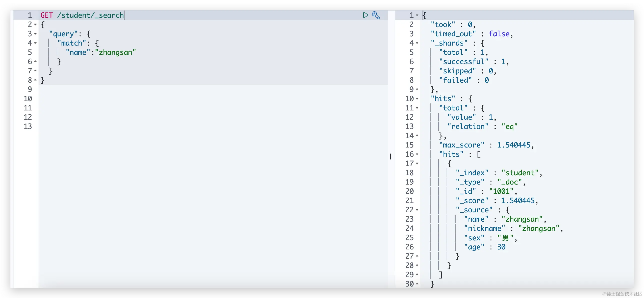Viewport: 644px width, 298px height.
Task: Collapse the "query" block fold arrow
Action: pos(35,34)
